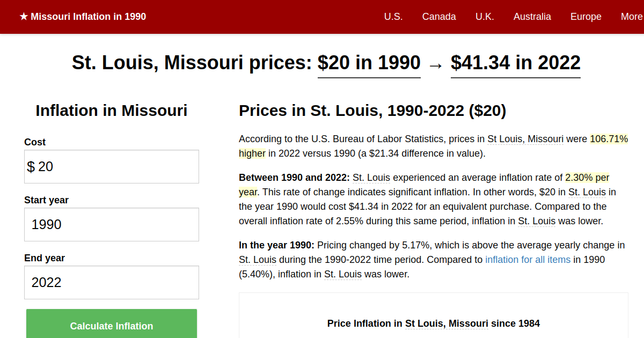Select the Start year input box
644x338 pixels.
coord(111,224)
